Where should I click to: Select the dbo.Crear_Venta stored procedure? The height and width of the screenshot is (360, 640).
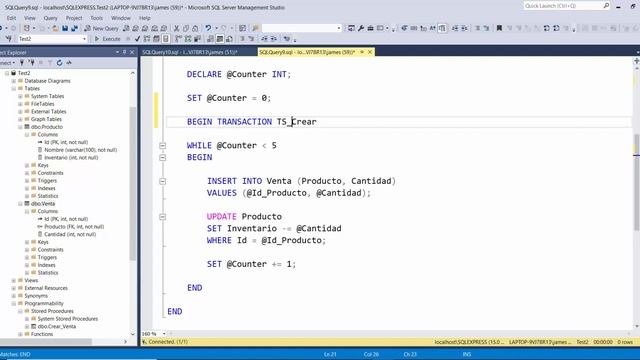pos(57,327)
